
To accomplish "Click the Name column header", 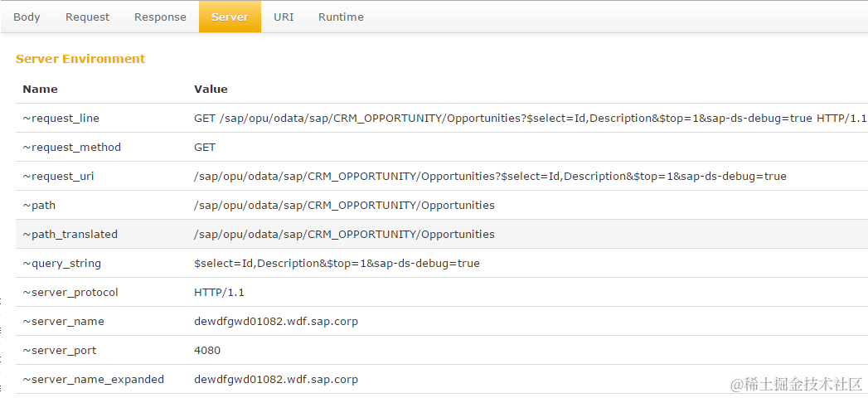I will tap(40, 89).
